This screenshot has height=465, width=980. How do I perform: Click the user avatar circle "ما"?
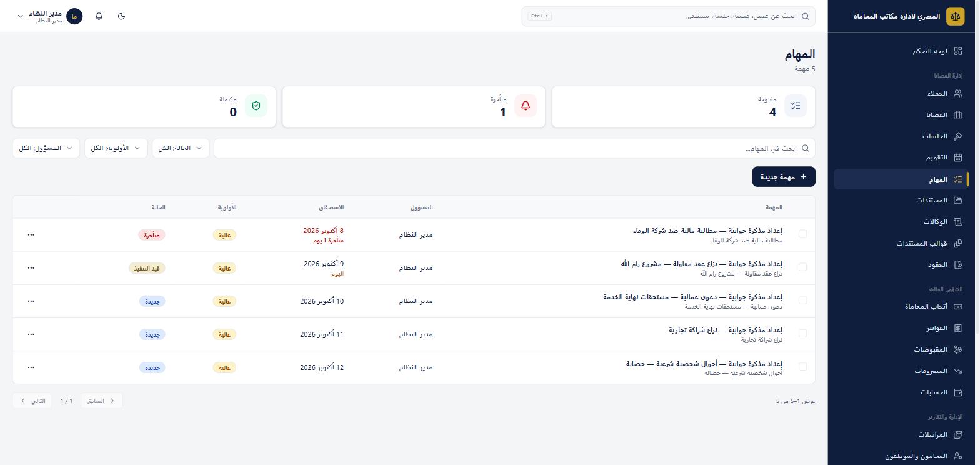74,16
